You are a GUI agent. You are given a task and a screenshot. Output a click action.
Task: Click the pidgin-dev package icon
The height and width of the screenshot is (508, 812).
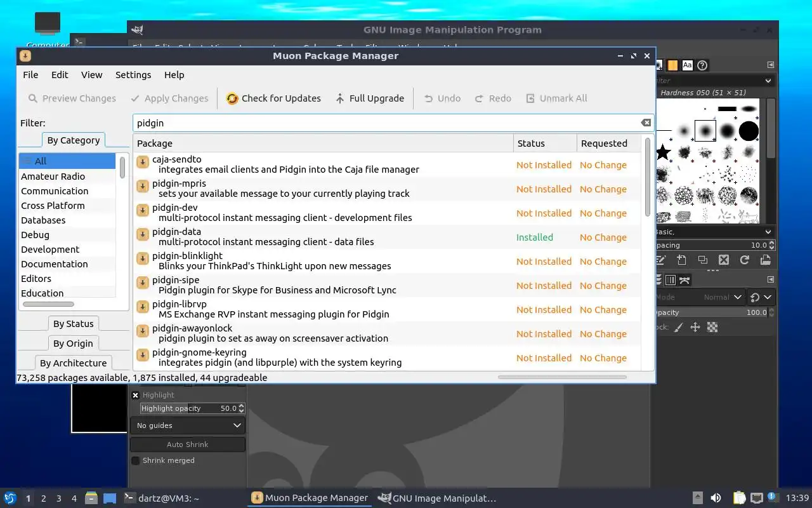click(x=143, y=211)
